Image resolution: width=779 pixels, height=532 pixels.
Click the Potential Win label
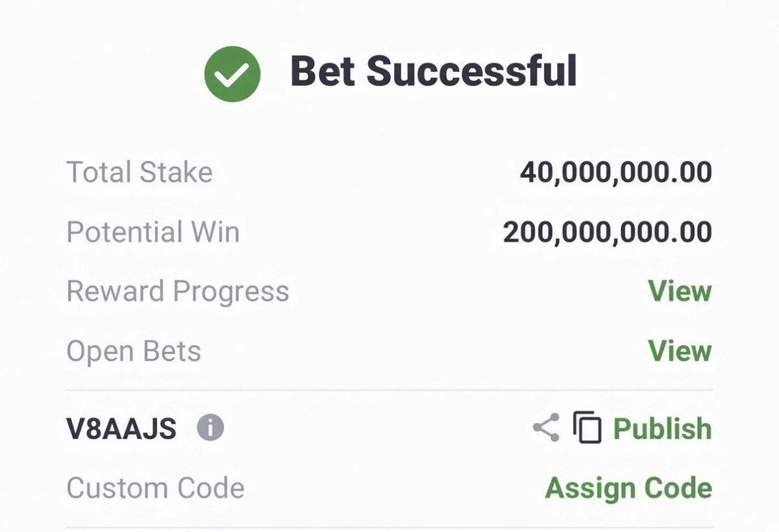(x=153, y=232)
